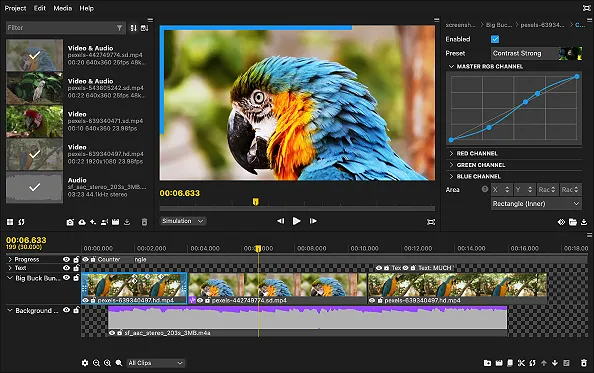The width and height of the screenshot is (594, 373).
Task: Open the All Clips dropdown
Action: click(156, 363)
